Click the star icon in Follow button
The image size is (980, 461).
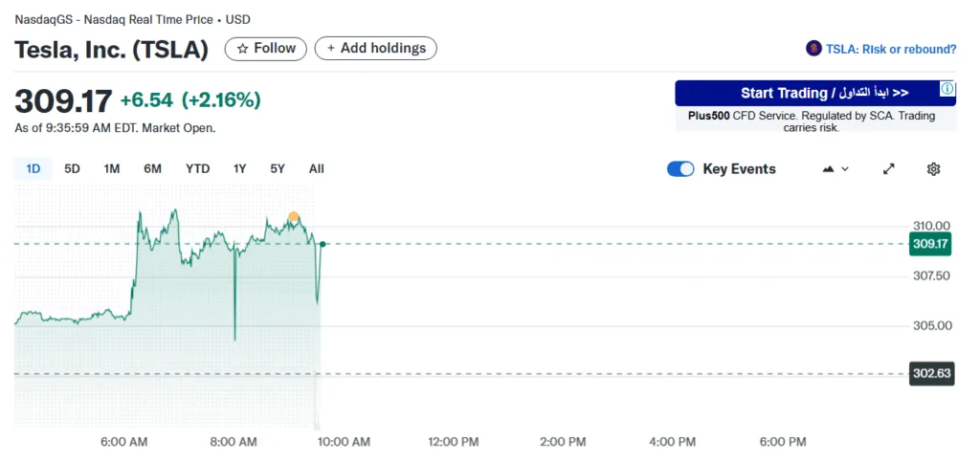coord(242,49)
